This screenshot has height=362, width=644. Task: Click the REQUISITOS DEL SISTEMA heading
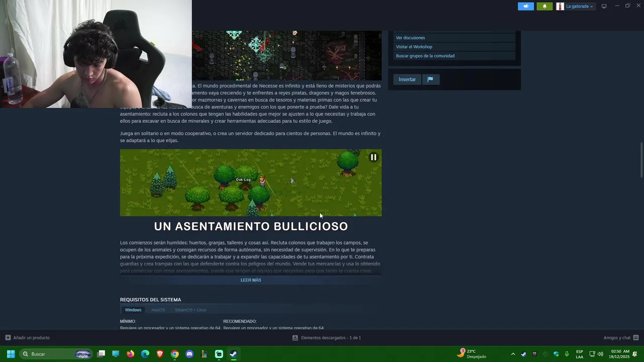[150, 300]
